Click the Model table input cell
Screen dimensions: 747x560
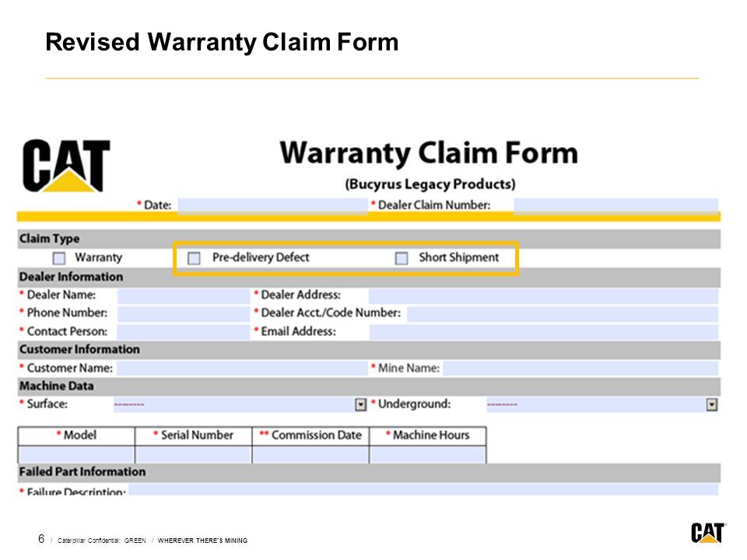pos(76,454)
